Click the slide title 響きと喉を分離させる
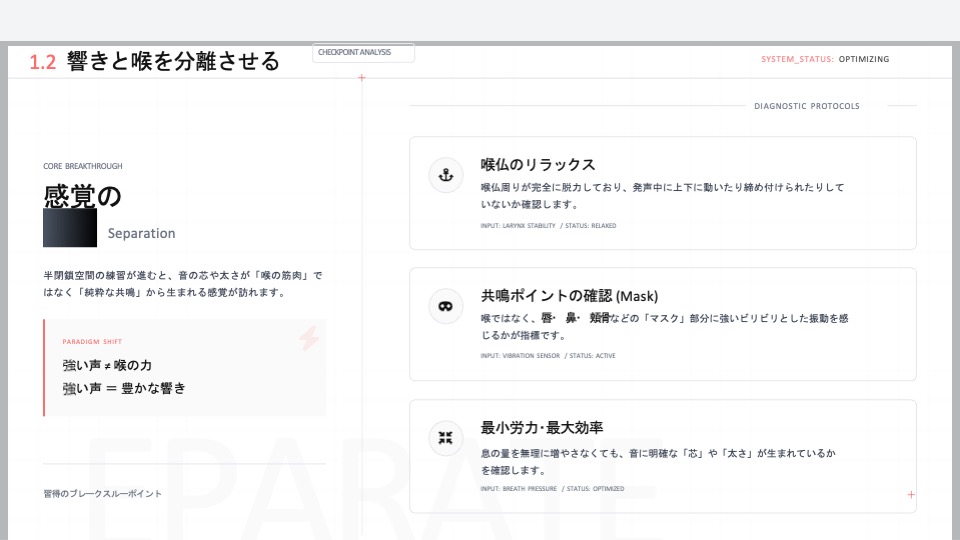The width and height of the screenshot is (960, 540). pos(173,62)
